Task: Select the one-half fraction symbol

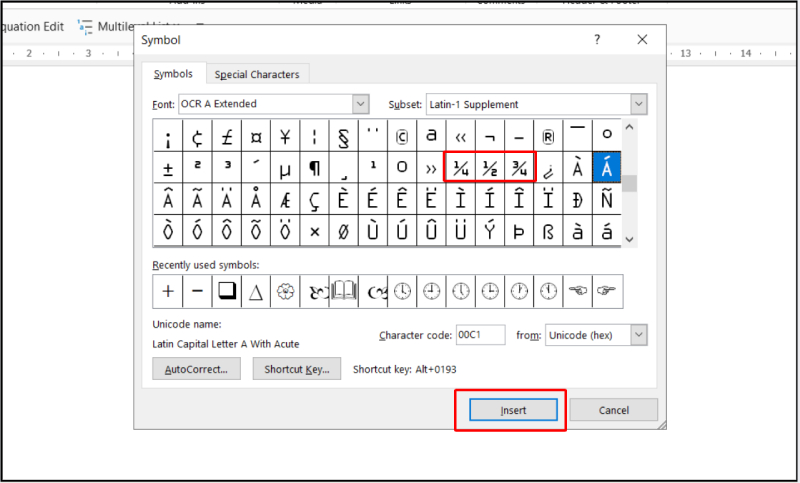Action: tap(490, 166)
